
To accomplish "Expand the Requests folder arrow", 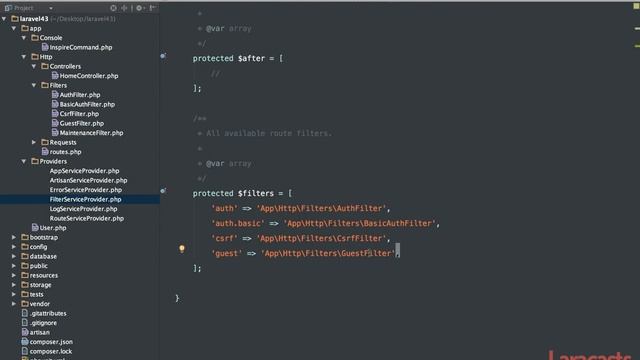I will tap(34, 142).
